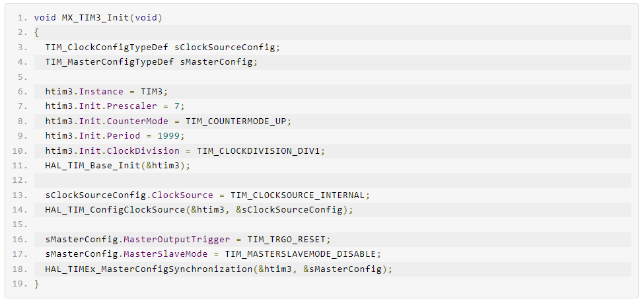Click TIM_CLOCKSOURCE_INTERNAL constant
644x303 pixels.
click(297, 195)
